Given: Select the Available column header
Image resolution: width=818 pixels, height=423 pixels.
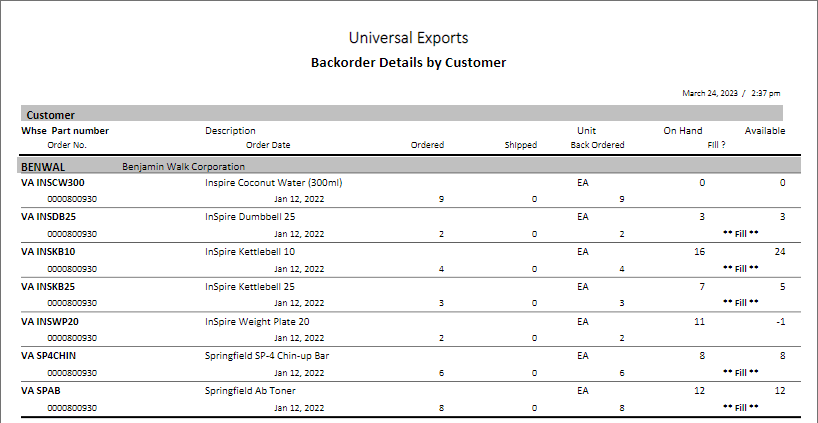Looking at the screenshot, I should 764,131.
